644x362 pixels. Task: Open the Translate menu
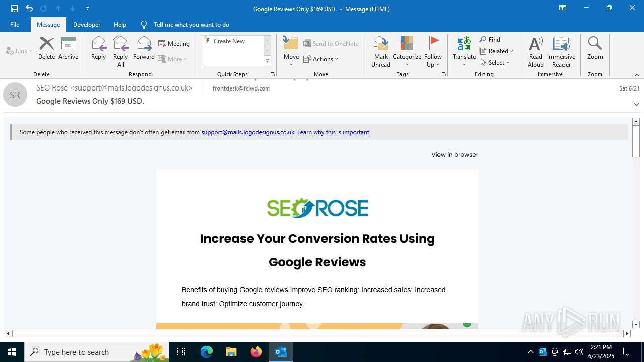tap(464, 51)
